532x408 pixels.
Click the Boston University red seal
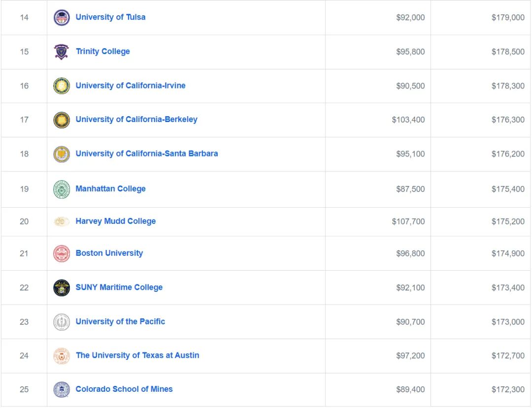click(62, 253)
